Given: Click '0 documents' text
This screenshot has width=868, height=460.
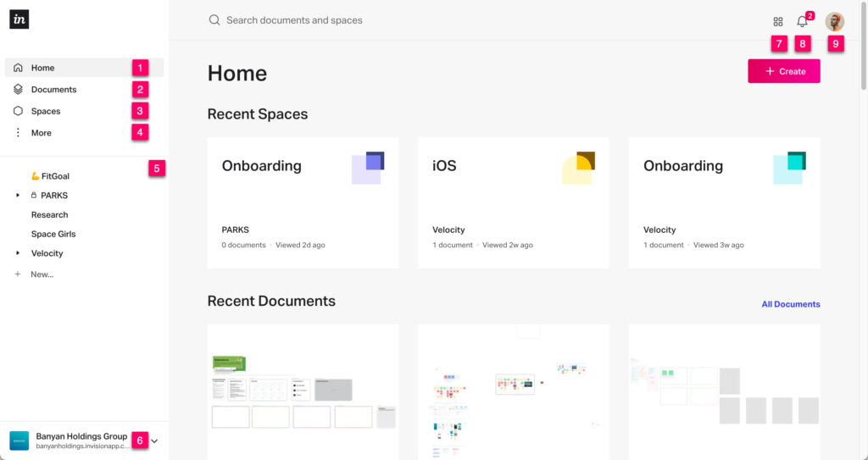Looking at the screenshot, I should [x=243, y=245].
